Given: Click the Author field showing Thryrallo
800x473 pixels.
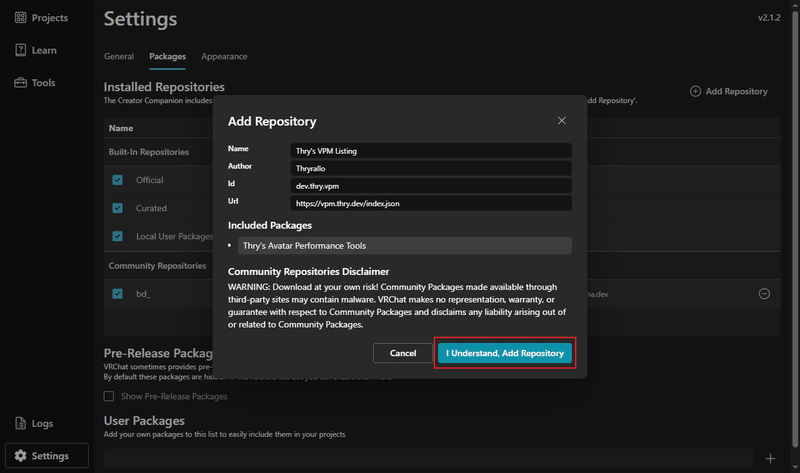Looking at the screenshot, I should coord(431,168).
